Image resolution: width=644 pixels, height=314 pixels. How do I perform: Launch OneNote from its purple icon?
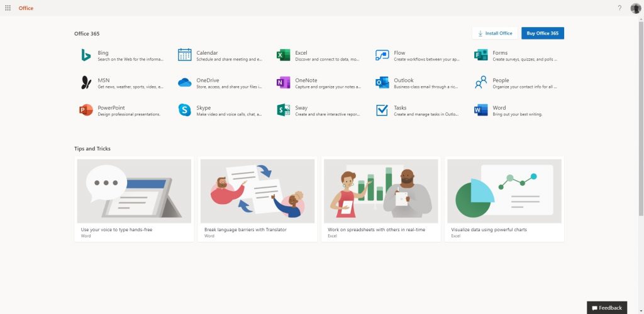(x=284, y=82)
